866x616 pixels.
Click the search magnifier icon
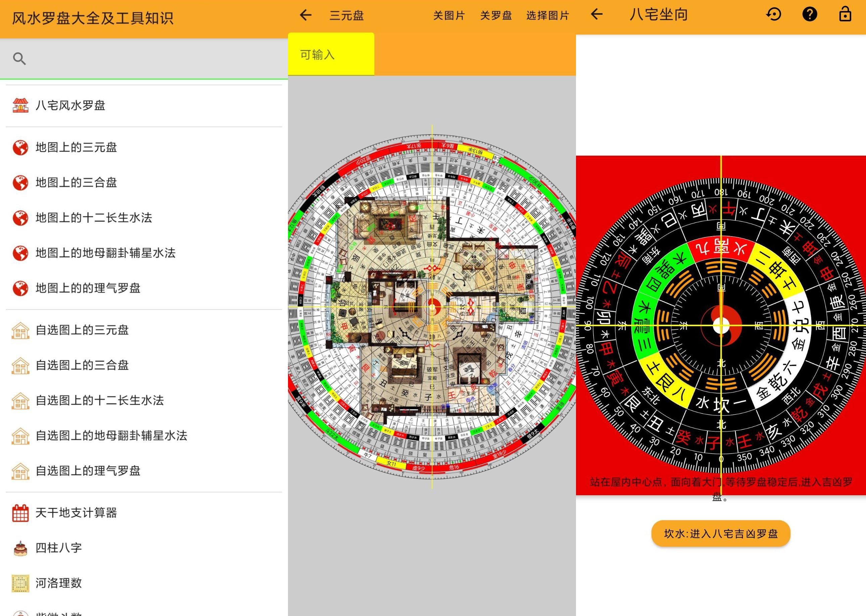[x=19, y=58]
